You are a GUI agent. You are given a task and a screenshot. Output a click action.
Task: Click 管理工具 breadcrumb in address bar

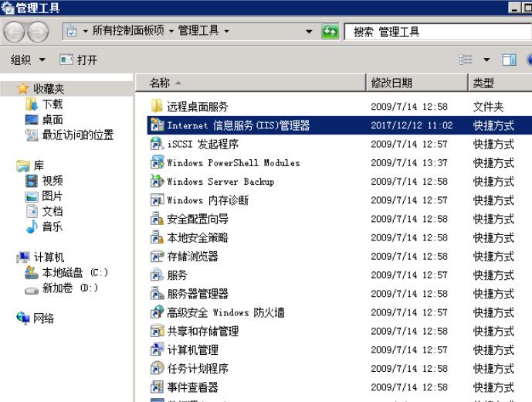tap(198, 31)
